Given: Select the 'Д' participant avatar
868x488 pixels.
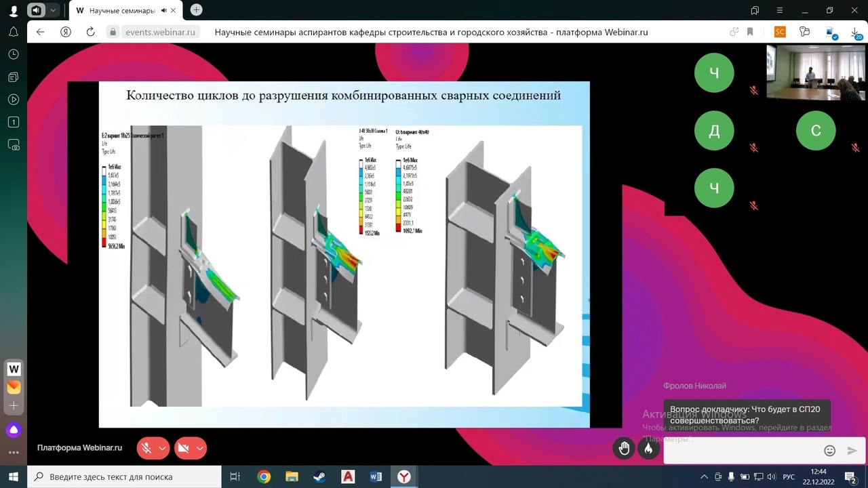Looking at the screenshot, I should point(714,130).
